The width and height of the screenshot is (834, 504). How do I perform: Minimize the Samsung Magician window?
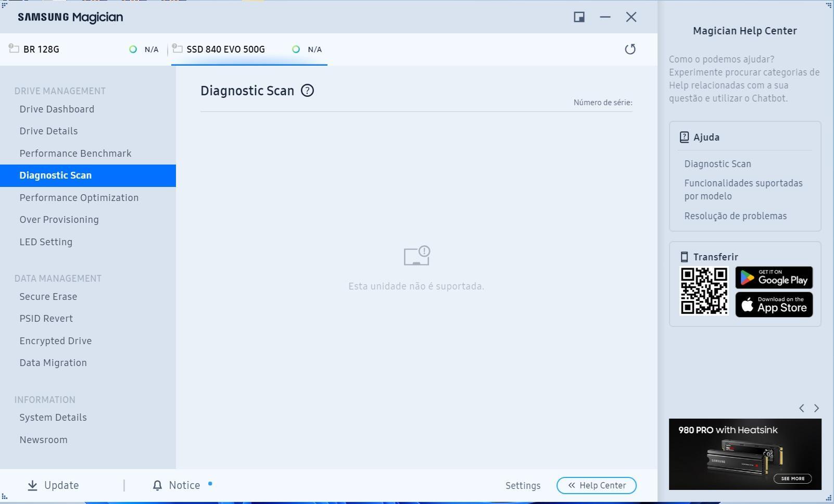(605, 17)
